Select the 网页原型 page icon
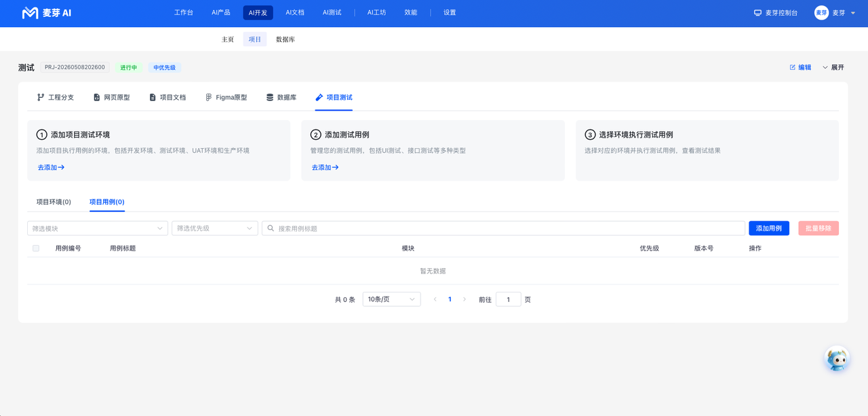 point(97,98)
